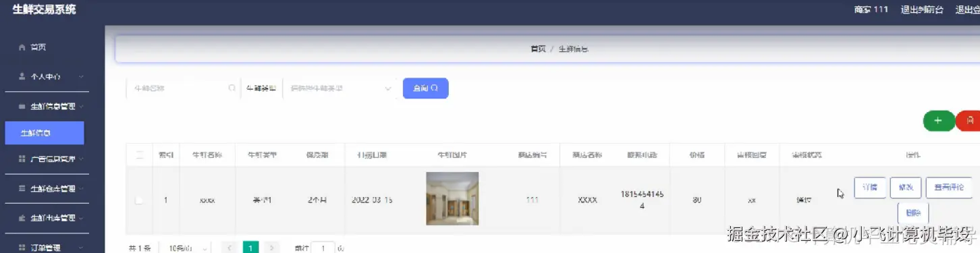Click 商家 111 user label in top bar
Screen dimensions: 980x253
[x=871, y=9]
